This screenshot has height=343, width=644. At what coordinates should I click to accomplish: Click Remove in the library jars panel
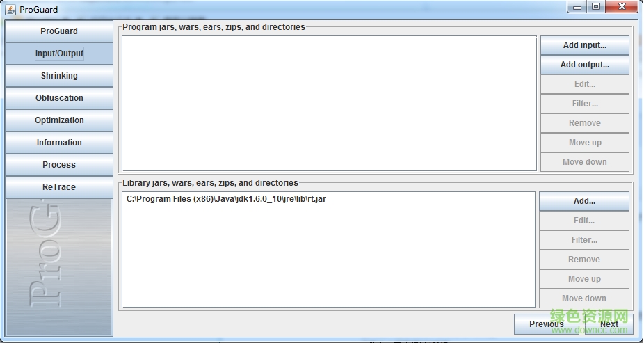point(584,260)
